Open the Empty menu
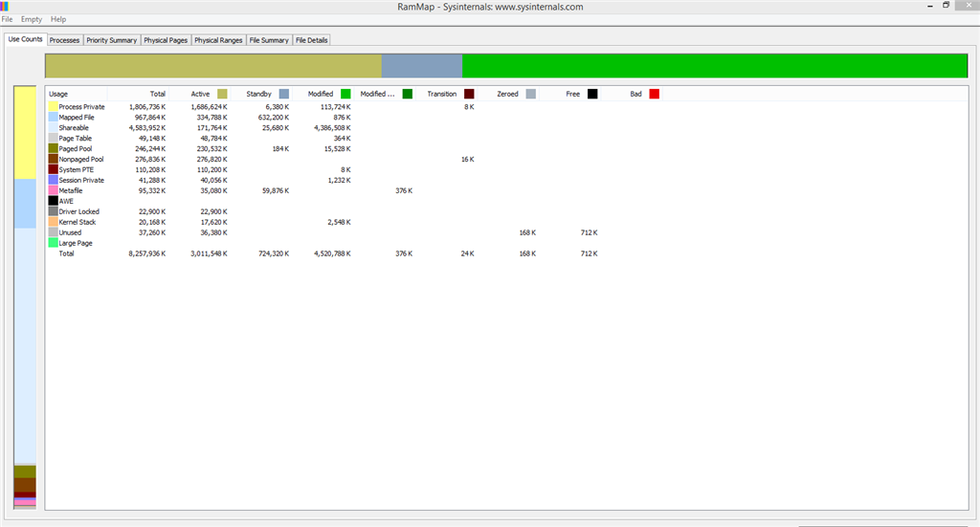Screen dimensions: 980x527 (x=32, y=19)
